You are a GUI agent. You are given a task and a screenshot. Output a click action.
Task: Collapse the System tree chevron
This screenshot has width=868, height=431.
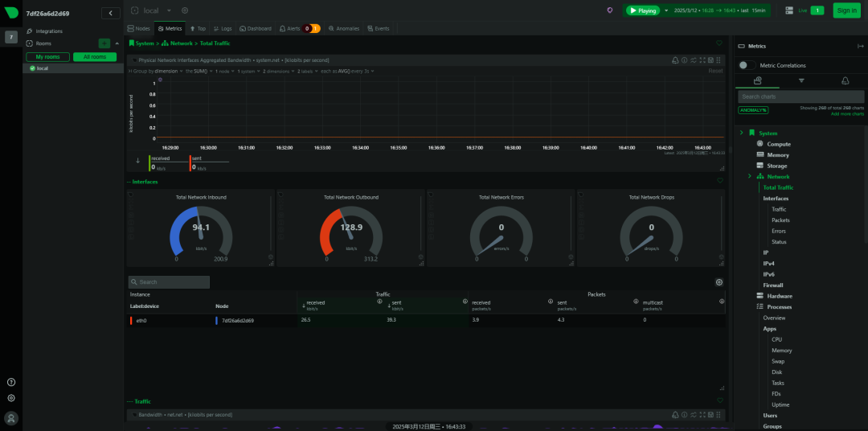click(741, 133)
